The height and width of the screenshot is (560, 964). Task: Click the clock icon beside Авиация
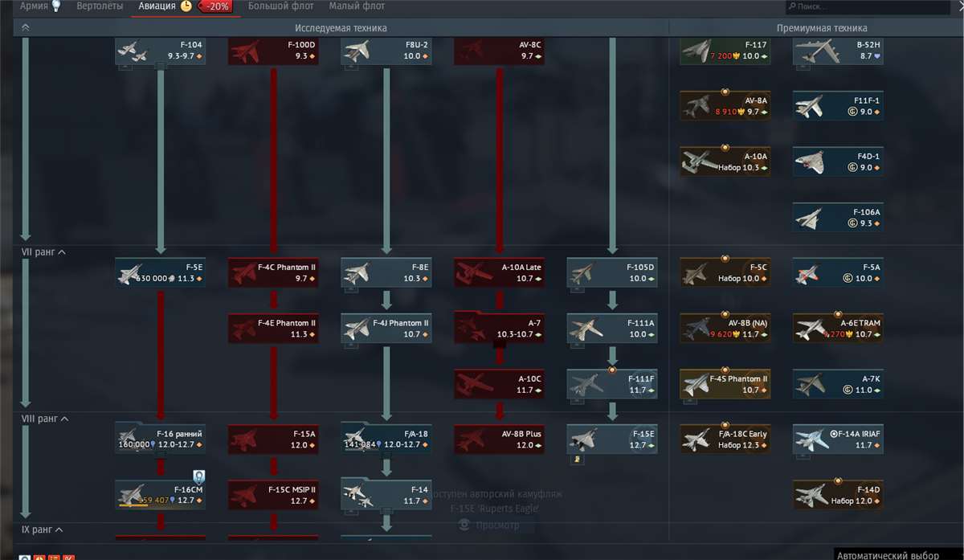click(x=186, y=6)
